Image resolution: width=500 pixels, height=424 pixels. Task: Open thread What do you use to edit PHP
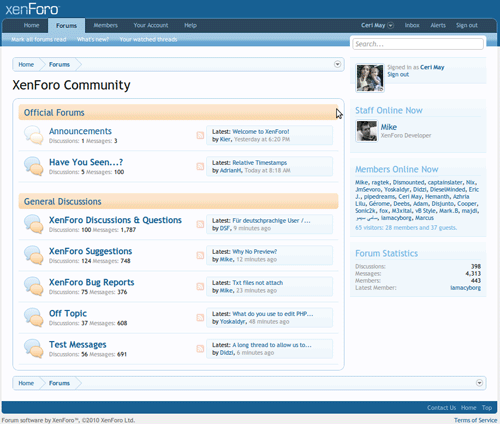(x=273, y=314)
